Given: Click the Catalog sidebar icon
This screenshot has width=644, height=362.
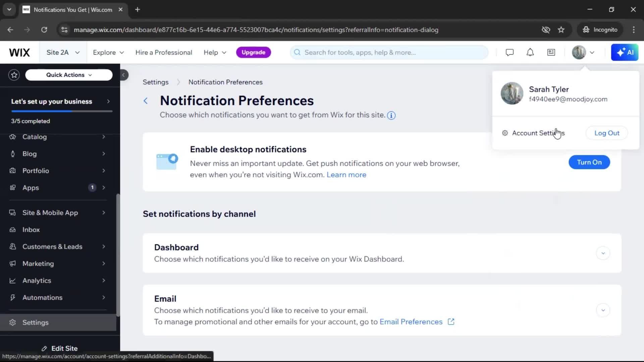Looking at the screenshot, I should 13,137.
